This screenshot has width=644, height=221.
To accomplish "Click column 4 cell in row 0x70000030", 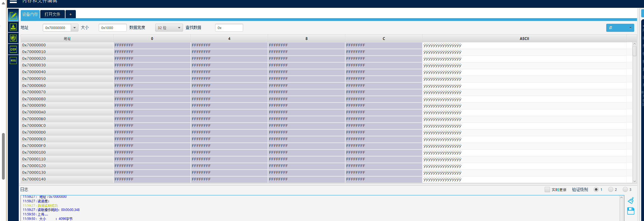I will click(229, 65).
